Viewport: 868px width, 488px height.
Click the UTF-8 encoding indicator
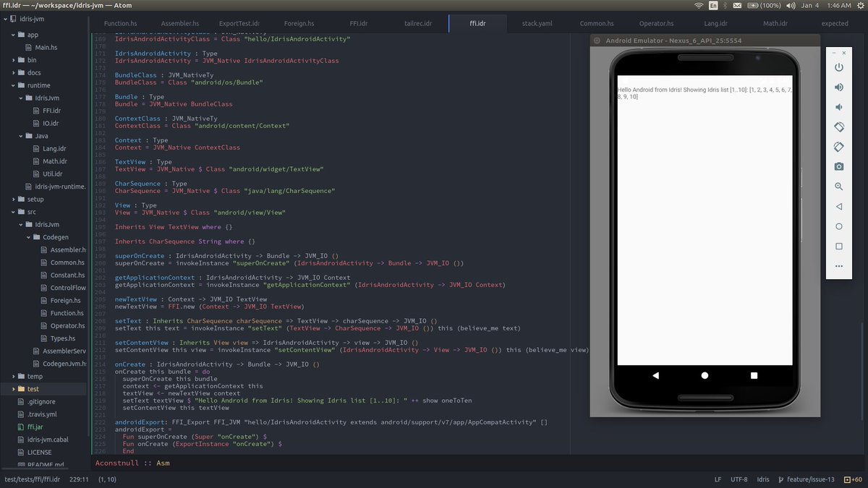pos(739,479)
